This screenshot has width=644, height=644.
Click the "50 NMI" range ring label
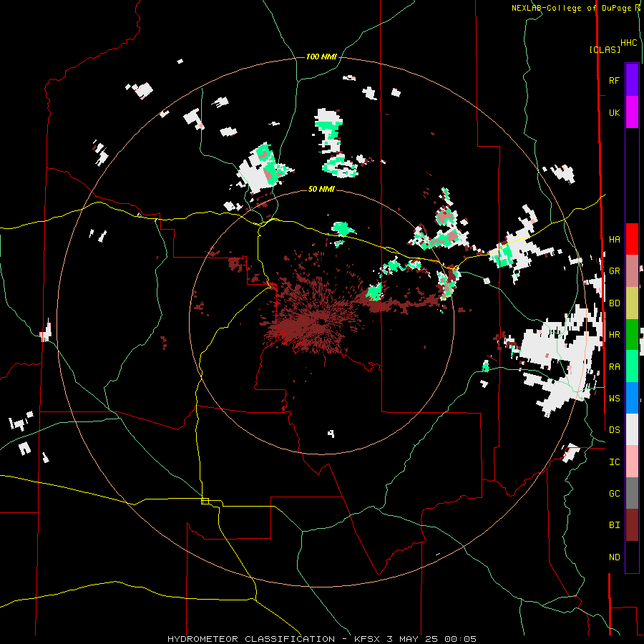pyautogui.click(x=321, y=189)
